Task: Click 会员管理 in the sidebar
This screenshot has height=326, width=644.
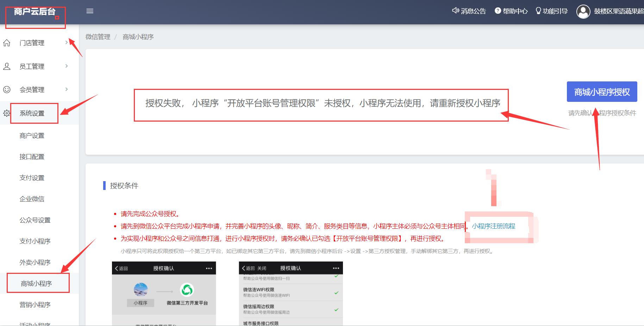Action: point(32,90)
